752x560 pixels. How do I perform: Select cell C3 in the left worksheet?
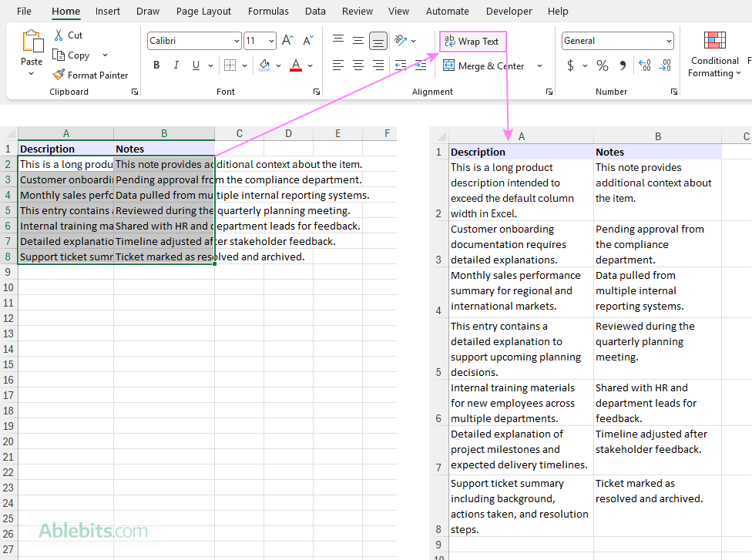pos(239,179)
